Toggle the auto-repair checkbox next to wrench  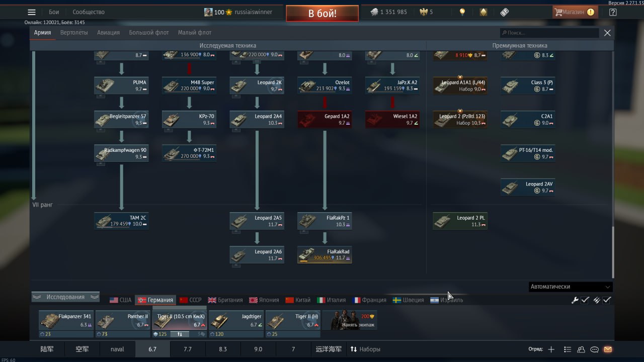coord(585,300)
